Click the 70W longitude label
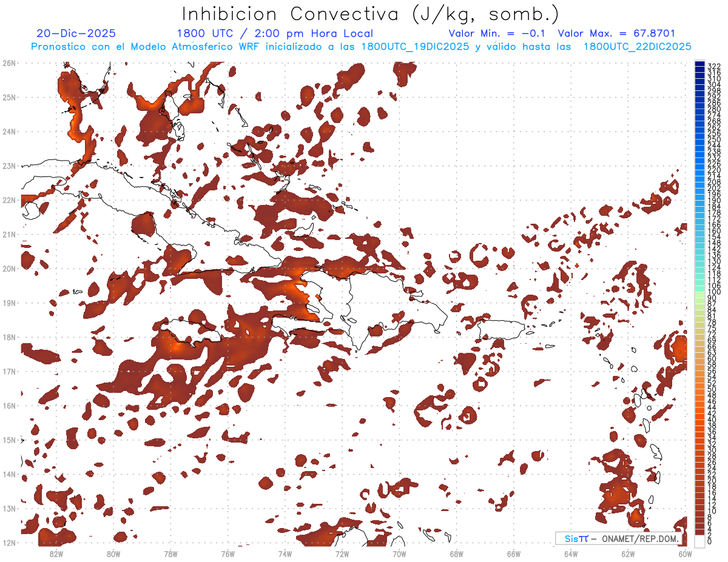 tap(399, 553)
